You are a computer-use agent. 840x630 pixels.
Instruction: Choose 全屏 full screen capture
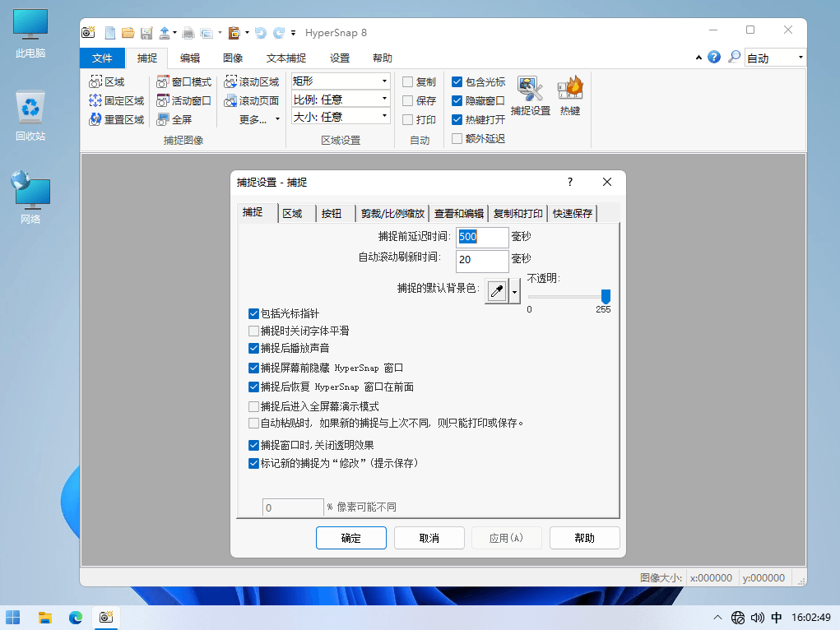[174, 119]
